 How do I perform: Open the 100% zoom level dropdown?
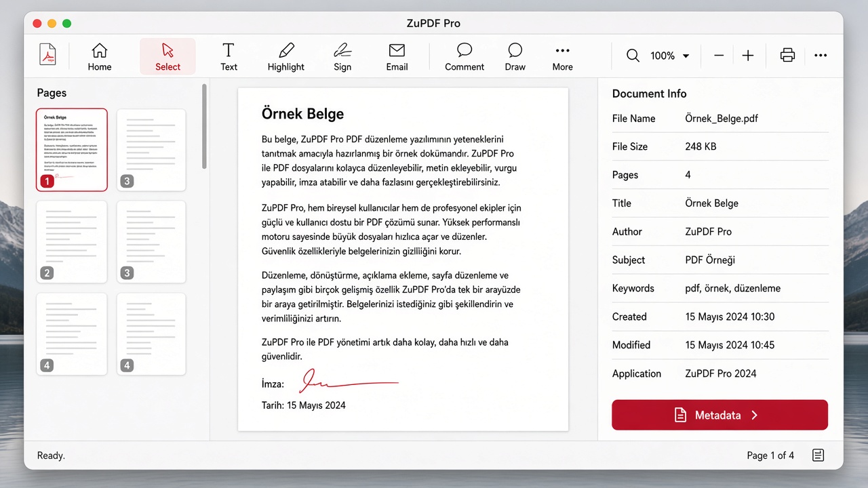(x=669, y=56)
